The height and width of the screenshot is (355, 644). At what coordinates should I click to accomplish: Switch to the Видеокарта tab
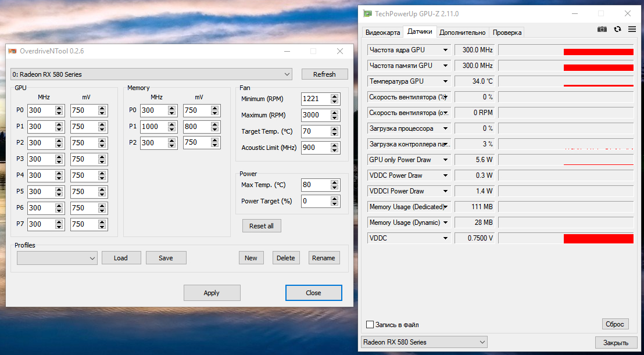click(x=382, y=33)
